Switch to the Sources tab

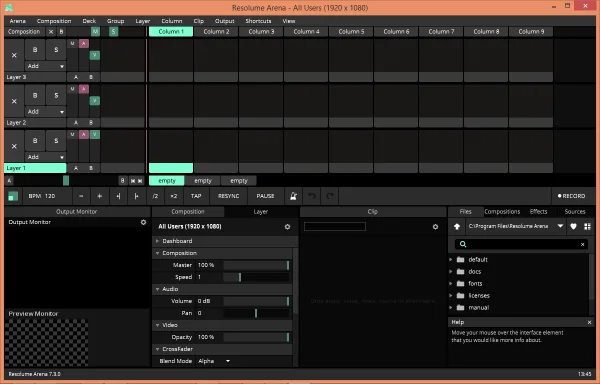(575, 212)
